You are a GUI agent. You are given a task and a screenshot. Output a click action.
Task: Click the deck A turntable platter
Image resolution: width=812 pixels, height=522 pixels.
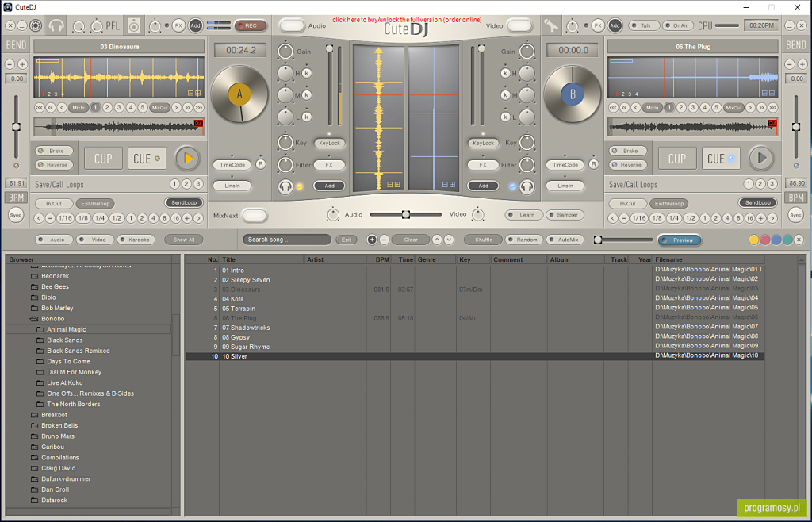pos(239,94)
